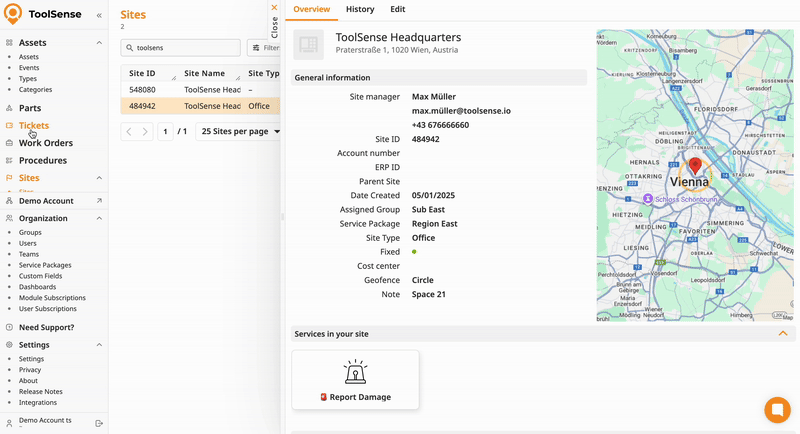Click the ToolSense logo icon
This screenshot has width=800, height=434.
coord(13,15)
